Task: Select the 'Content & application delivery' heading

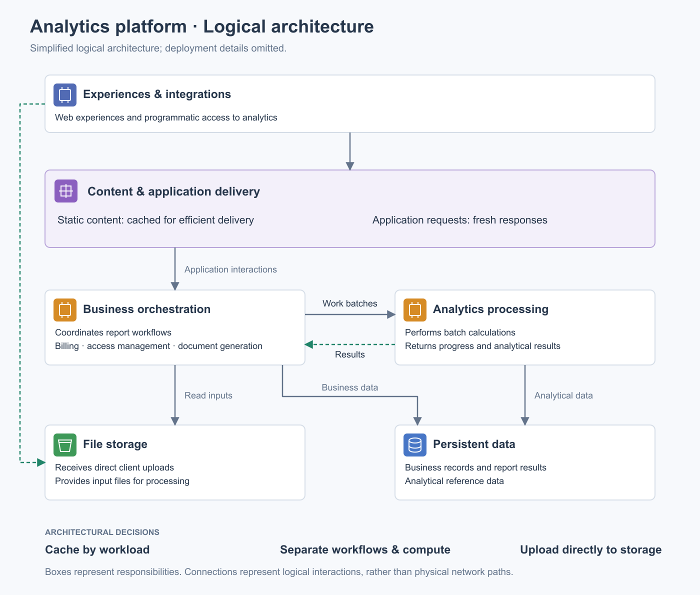Action: [173, 191]
